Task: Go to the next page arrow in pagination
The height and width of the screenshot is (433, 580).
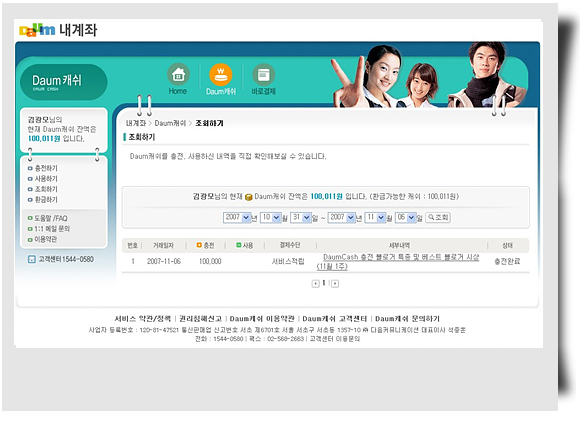Action: (x=335, y=284)
